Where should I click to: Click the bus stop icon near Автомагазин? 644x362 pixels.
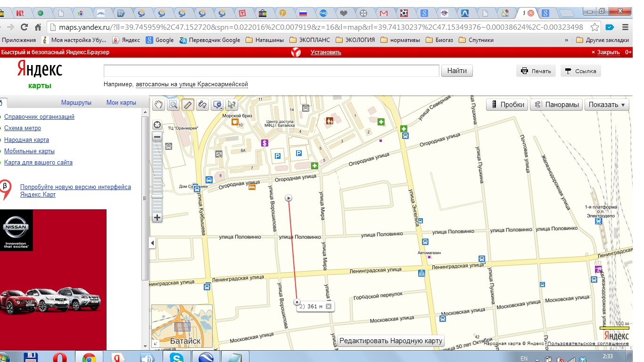[x=425, y=242]
